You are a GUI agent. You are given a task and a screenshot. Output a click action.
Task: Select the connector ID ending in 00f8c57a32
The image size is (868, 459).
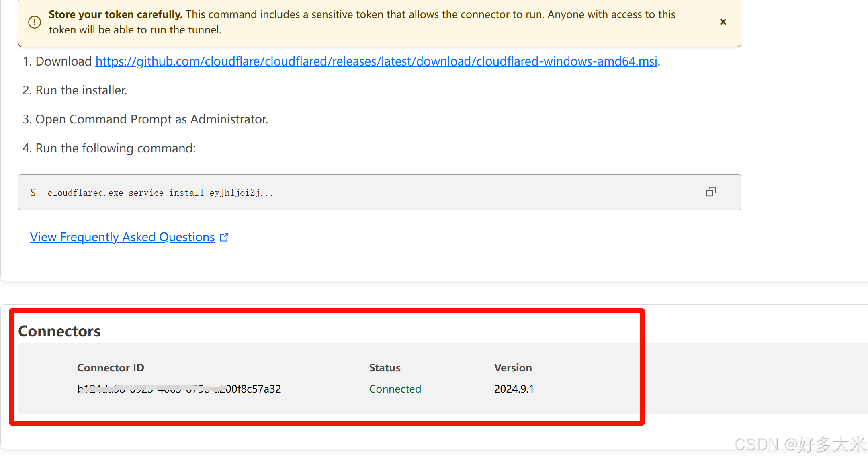(179, 389)
